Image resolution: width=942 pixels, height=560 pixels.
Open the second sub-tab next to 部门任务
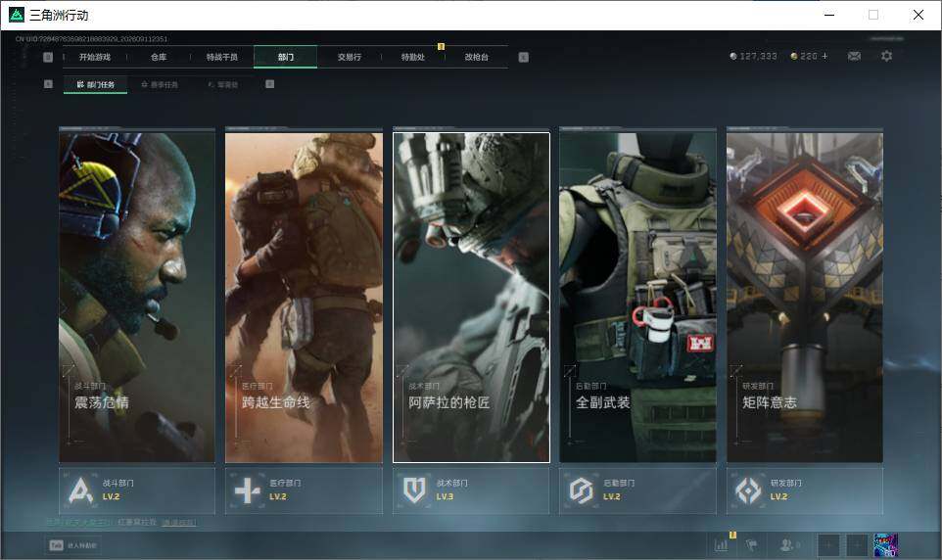tap(160, 85)
